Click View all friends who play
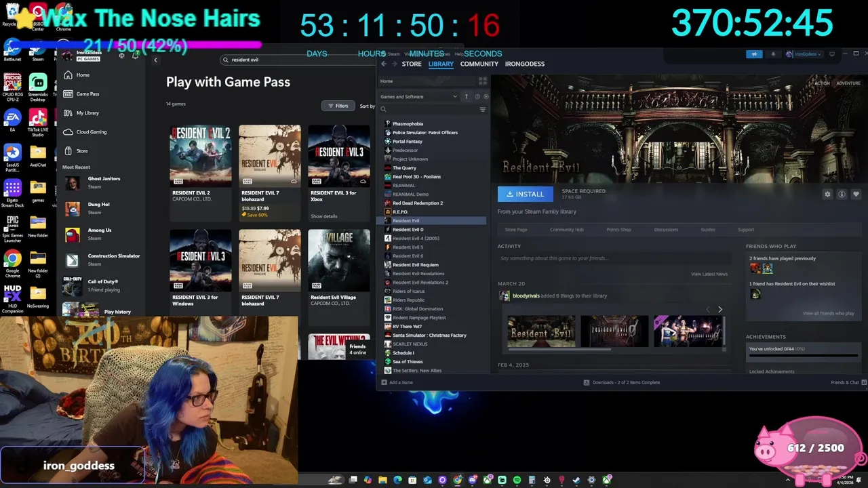This screenshot has width=868, height=488. point(829,313)
